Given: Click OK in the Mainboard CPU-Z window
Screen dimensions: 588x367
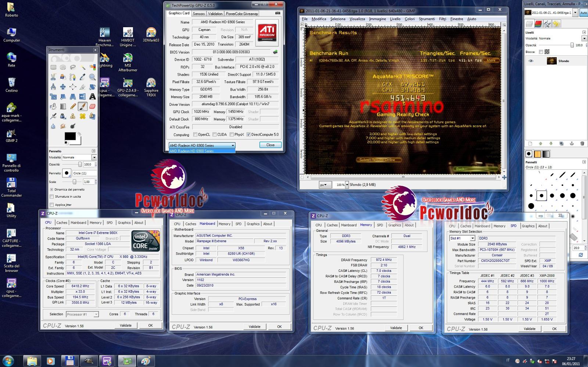Looking at the screenshot, I should [x=280, y=327].
